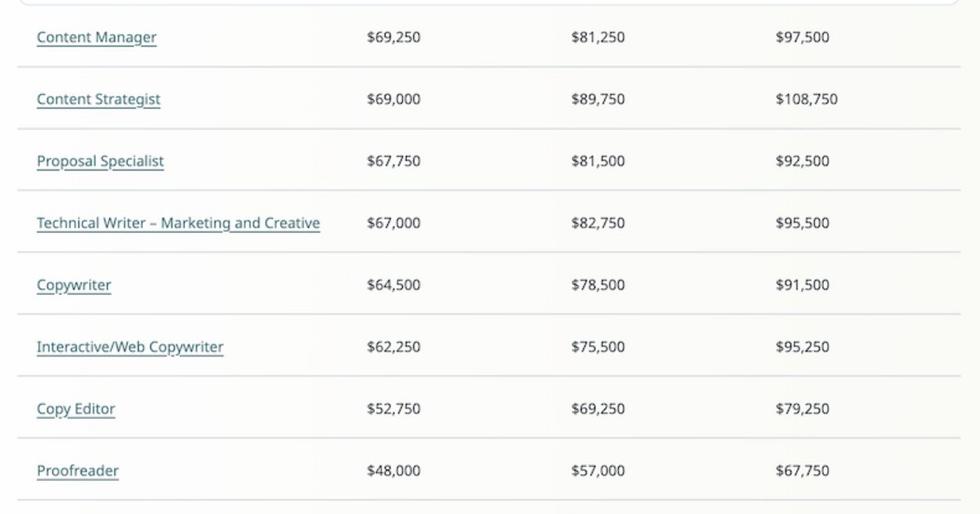Select the $69,250 salary for Content Manager
This screenshot has height=514, width=980.
coord(394,38)
